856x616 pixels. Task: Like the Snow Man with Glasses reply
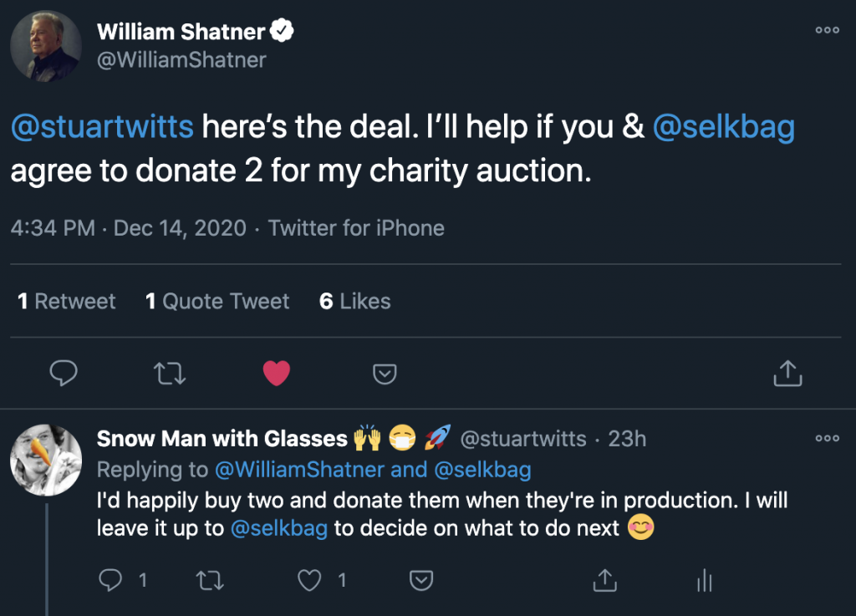(x=310, y=579)
